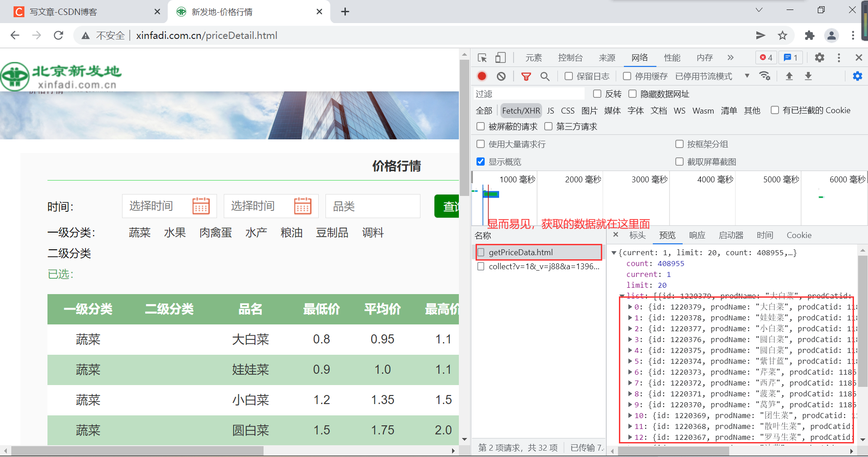Uncheck 显示概览 to hide overview
This screenshot has width=868, height=457.
[481, 162]
